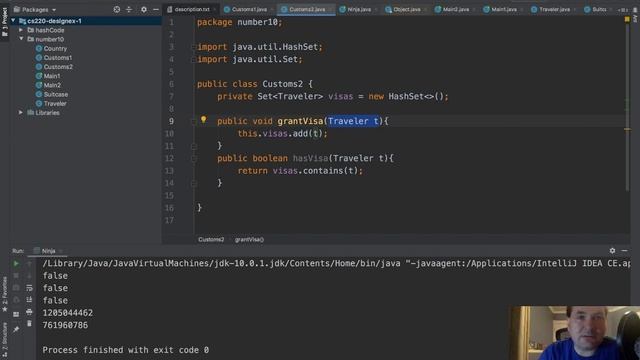
Task: Click 'java.util.HashSet' import on line 3
Action: (x=275, y=47)
